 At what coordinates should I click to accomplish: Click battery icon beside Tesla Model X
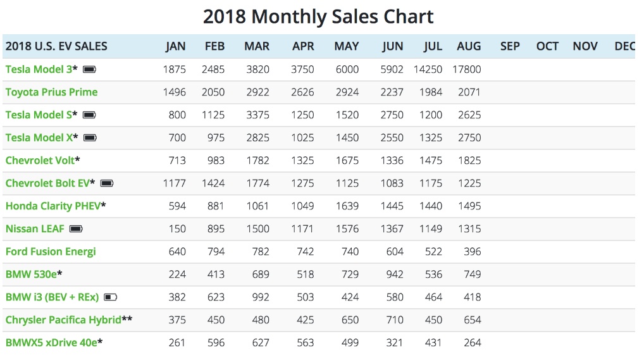90,137
